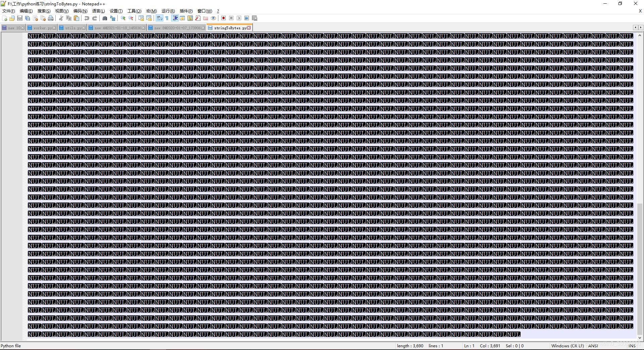The width and height of the screenshot is (644, 350).
Task: Open the 编码(N) menu
Action: click(x=80, y=11)
